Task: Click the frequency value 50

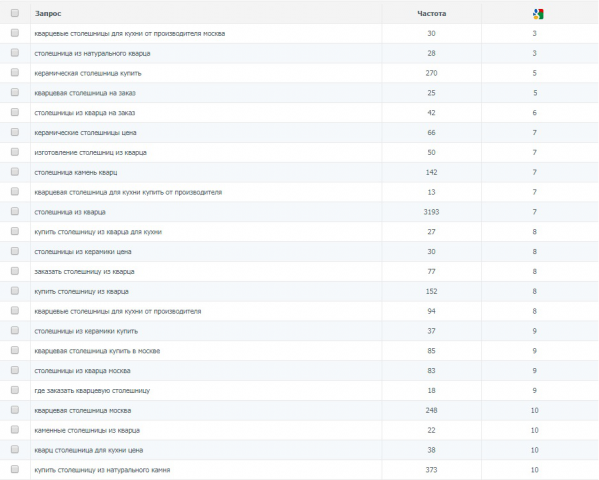Action: (431, 153)
